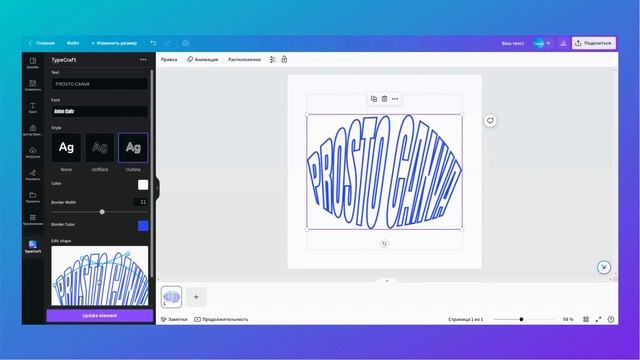Click the user avatar in the top bar

click(x=538, y=43)
